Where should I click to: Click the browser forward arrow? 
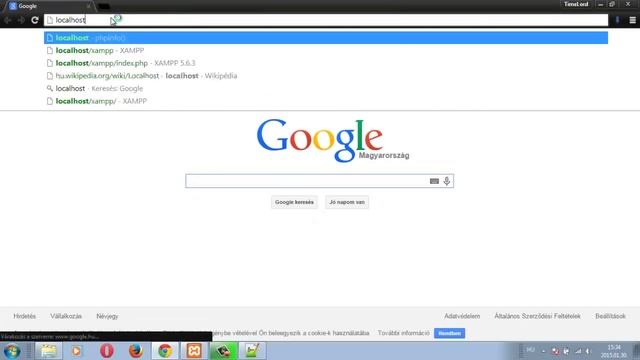[x=21, y=20]
